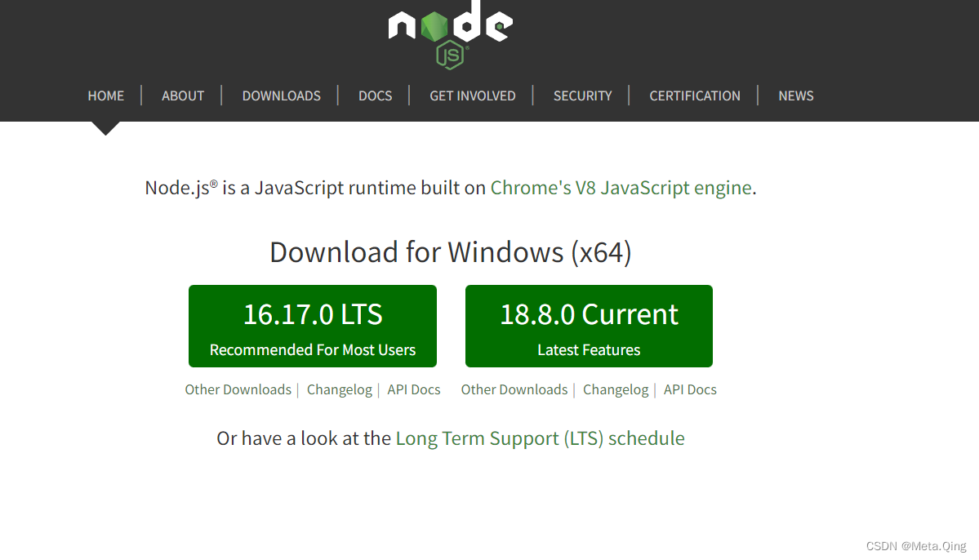Open Other Downloads under 18.8.0 Current
This screenshot has width=979, height=560.
coord(514,389)
